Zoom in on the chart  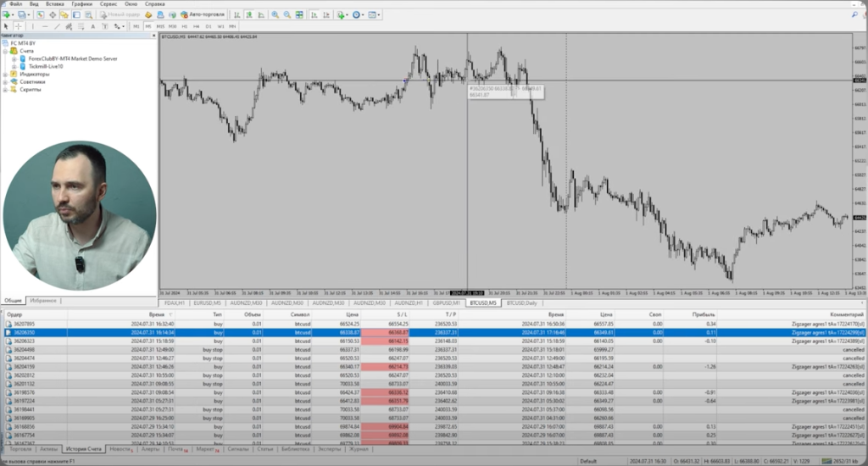275,15
